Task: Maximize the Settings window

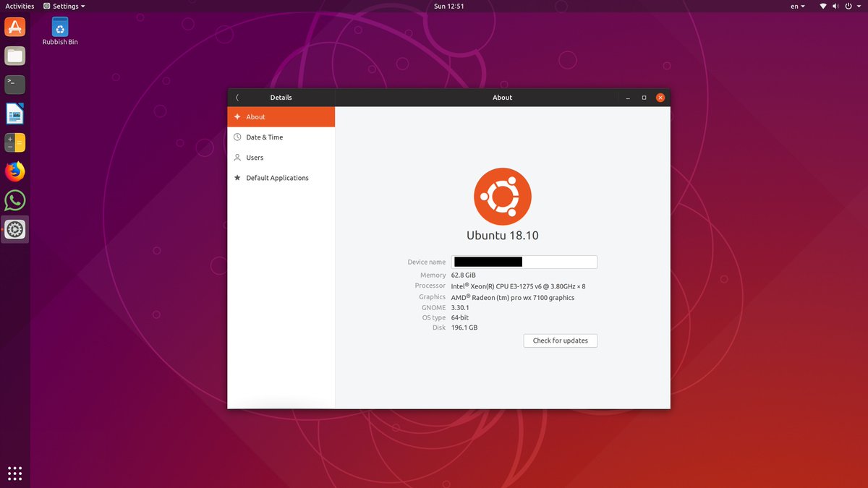Action: (x=644, y=98)
